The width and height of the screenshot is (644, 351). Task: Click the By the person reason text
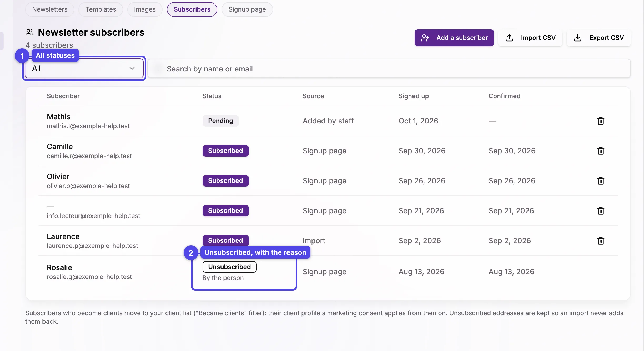223,278
